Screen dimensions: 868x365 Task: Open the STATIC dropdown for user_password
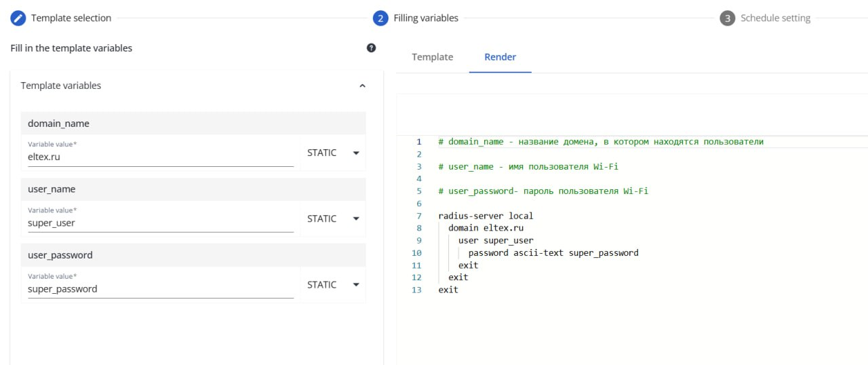pos(332,285)
